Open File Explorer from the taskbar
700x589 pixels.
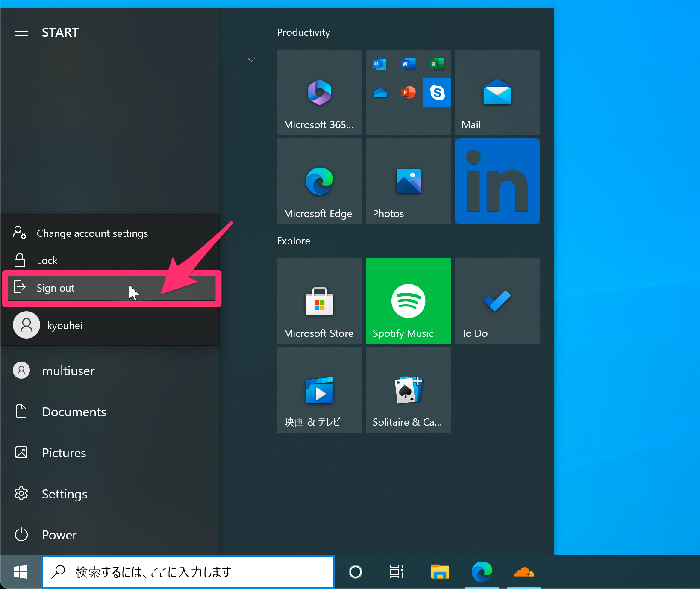click(x=440, y=572)
